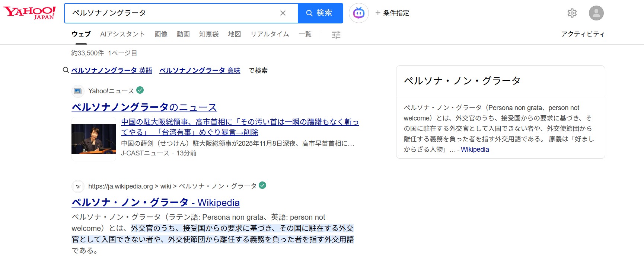Click inside the search input field
Viewport: 644px width, 264px height.
[x=171, y=13]
